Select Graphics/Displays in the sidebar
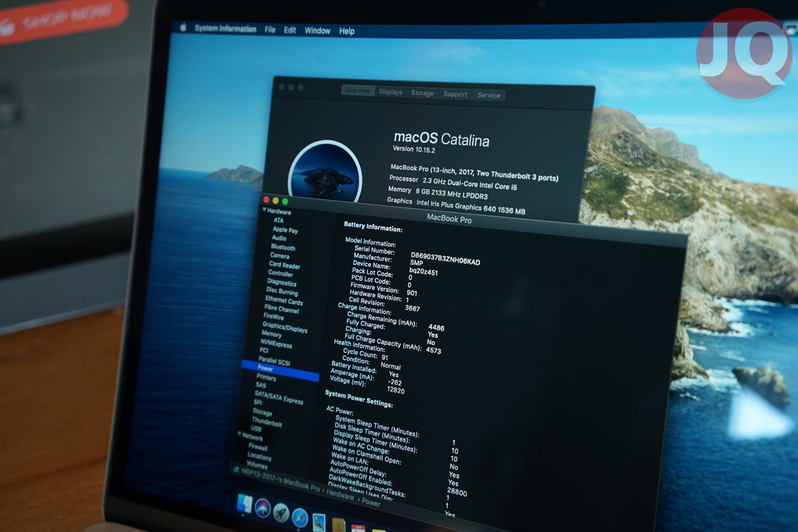This screenshot has height=532, width=798. pyautogui.click(x=285, y=327)
